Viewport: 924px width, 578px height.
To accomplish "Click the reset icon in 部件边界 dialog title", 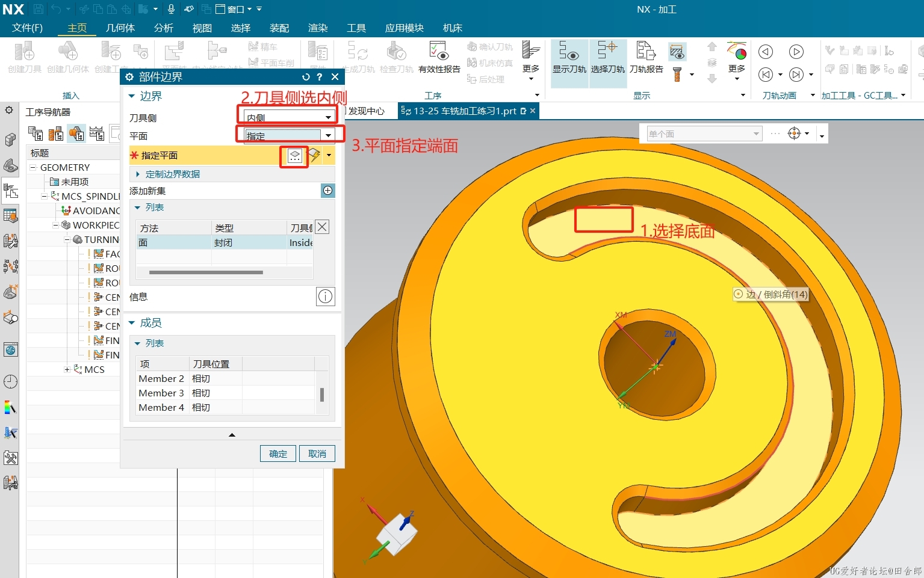I will click(x=306, y=77).
